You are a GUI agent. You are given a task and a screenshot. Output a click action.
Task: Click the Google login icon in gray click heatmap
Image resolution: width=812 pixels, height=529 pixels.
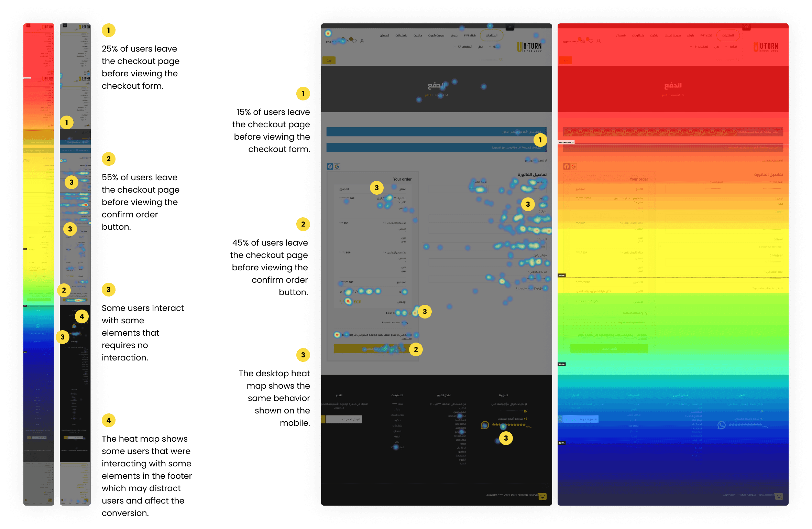(x=337, y=166)
